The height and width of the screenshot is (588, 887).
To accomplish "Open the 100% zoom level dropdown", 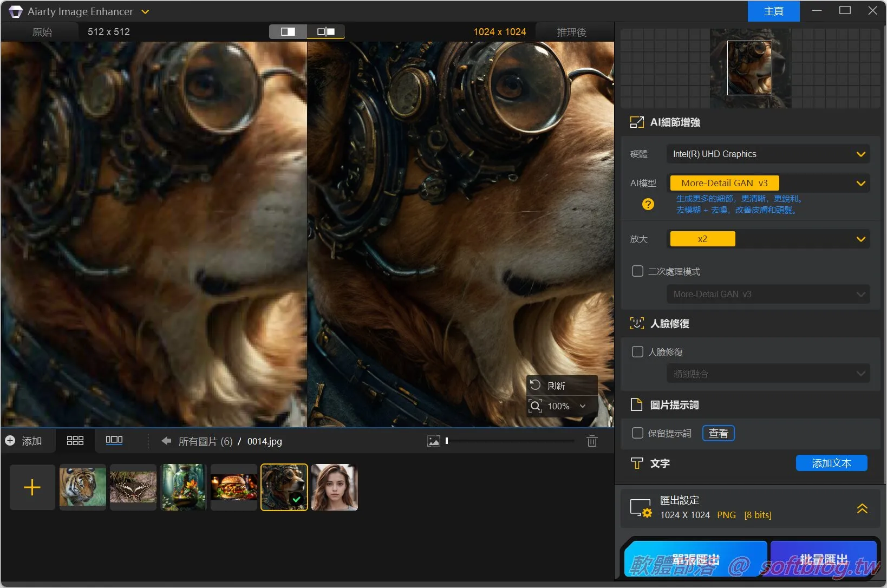I will (x=583, y=406).
